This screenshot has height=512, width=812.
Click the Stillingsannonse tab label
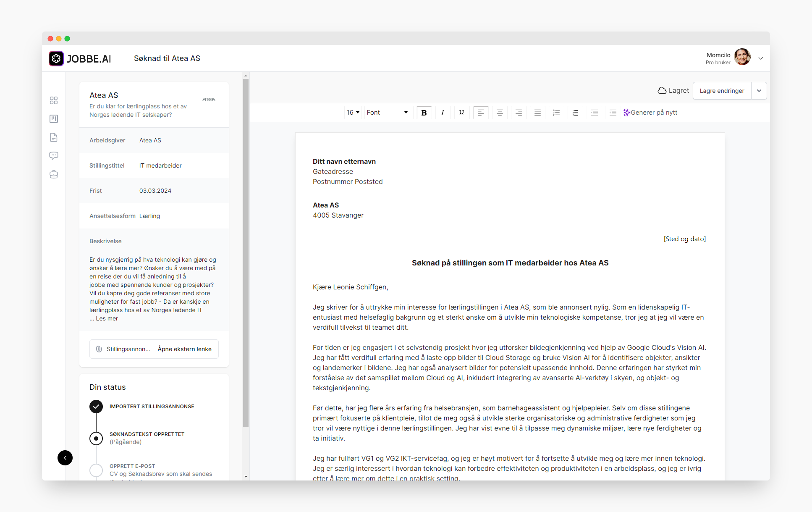[128, 348]
